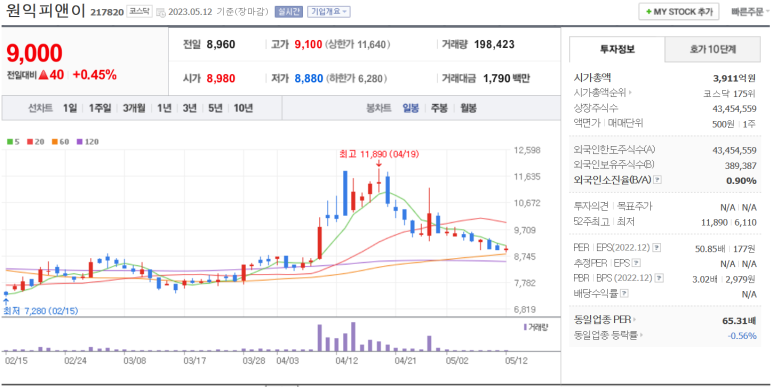
Task: Click the 시가 value 8,980
Action: pyautogui.click(x=221, y=78)
